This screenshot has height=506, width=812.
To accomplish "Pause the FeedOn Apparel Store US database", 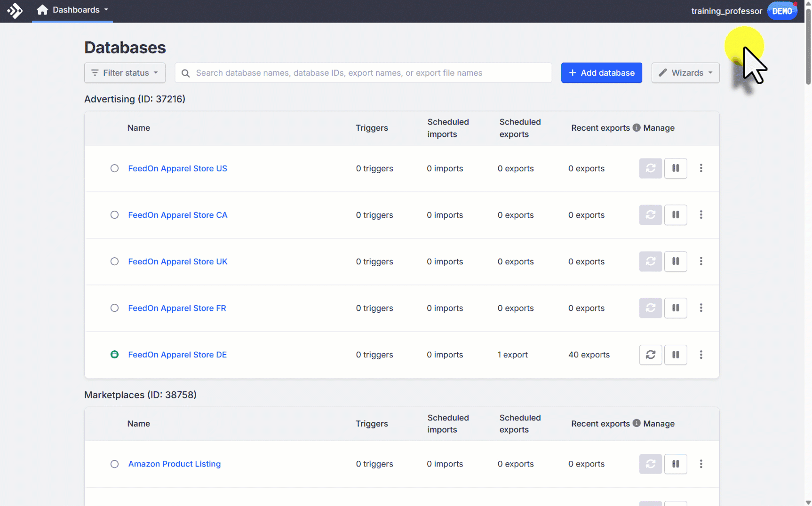I will [x=676, y=168].
